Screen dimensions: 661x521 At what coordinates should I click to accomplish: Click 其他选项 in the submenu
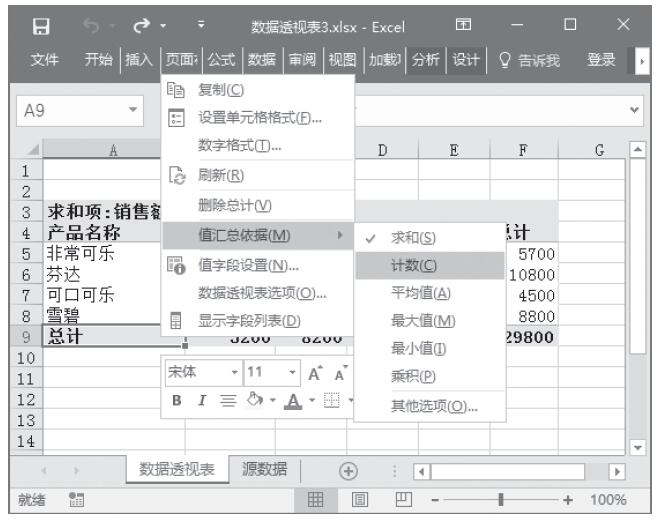[433, 406]
